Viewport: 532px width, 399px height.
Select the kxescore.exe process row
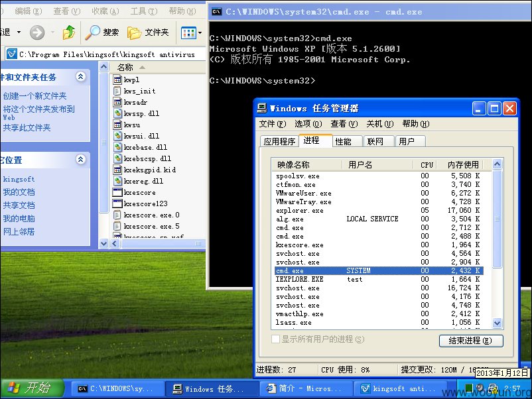[378, 245]
